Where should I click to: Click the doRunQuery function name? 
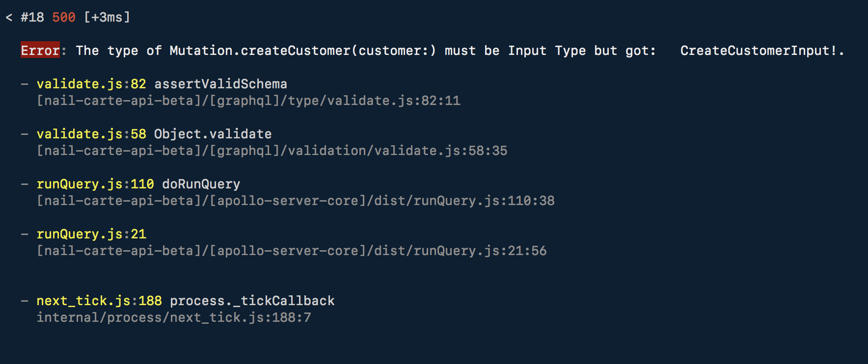(x=201, y=184)
